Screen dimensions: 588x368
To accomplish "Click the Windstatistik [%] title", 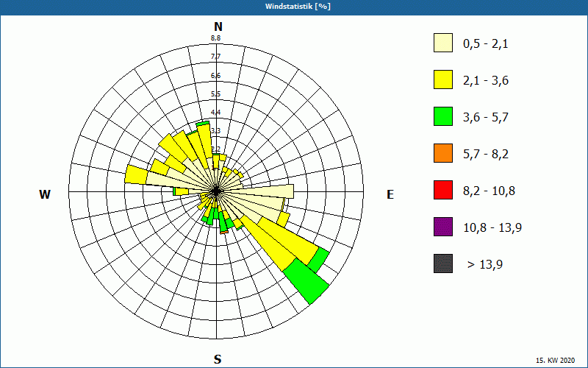I will (x=298, y=7).
